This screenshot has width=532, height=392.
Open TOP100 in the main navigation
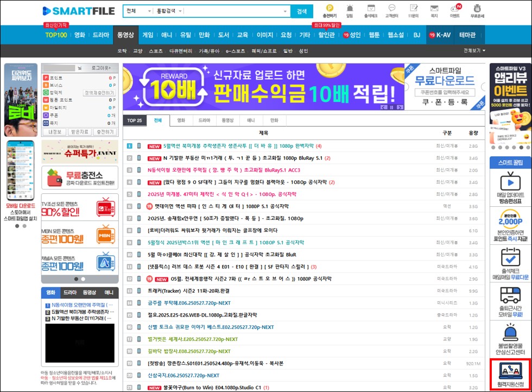click(56, 35)
